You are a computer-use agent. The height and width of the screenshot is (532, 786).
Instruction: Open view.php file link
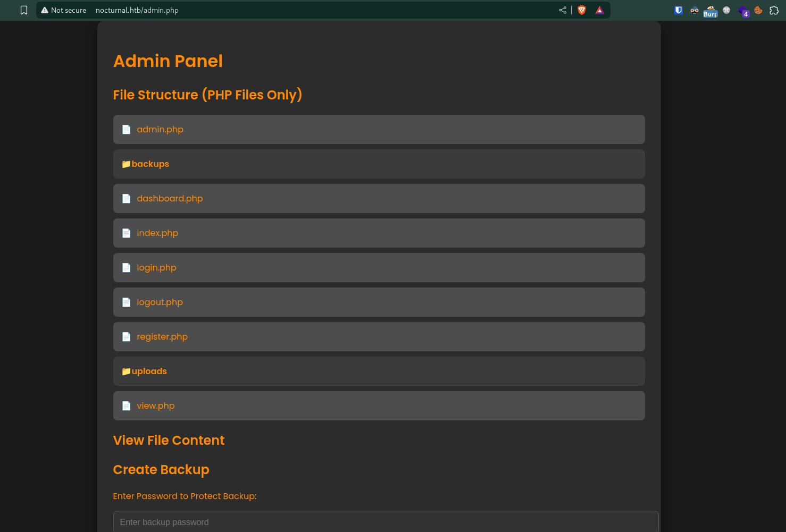pos(155,406)
